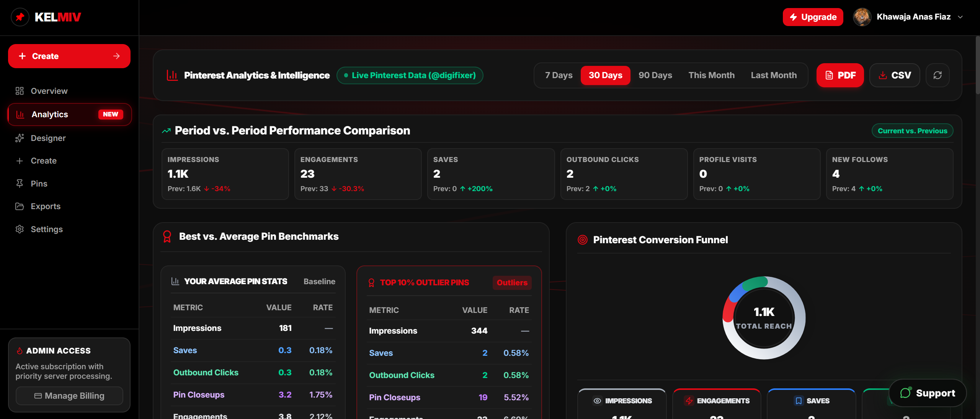Viewport: 980px width, 419px height.
Task: Click the Exports folder icon in sidebar
Action: tap(20, 206)
